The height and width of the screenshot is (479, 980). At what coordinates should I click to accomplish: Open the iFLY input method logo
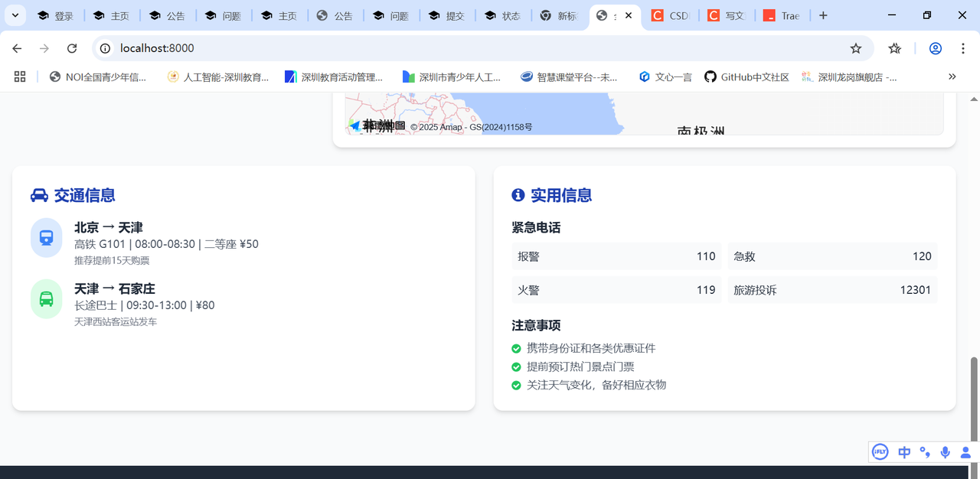880,451
